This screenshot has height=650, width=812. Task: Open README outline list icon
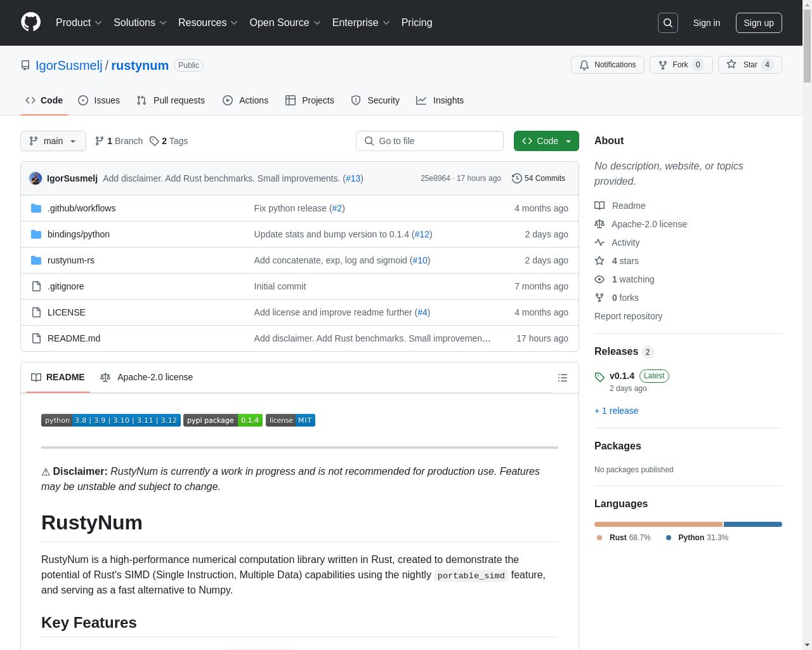coord(562,378)
